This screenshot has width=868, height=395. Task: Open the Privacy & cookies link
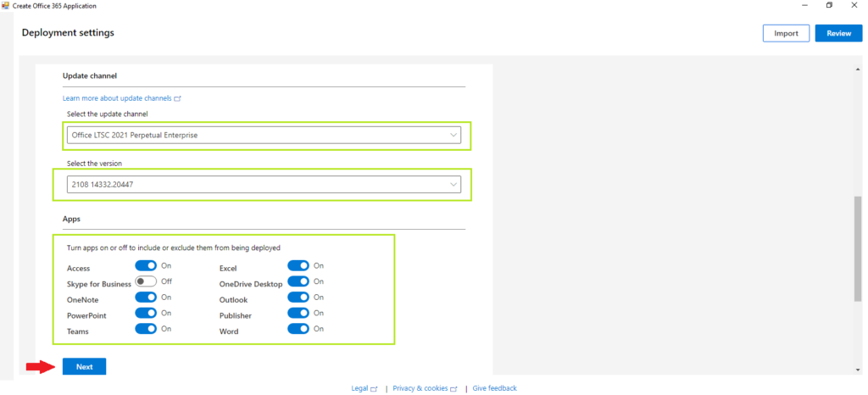pos(425,388)
